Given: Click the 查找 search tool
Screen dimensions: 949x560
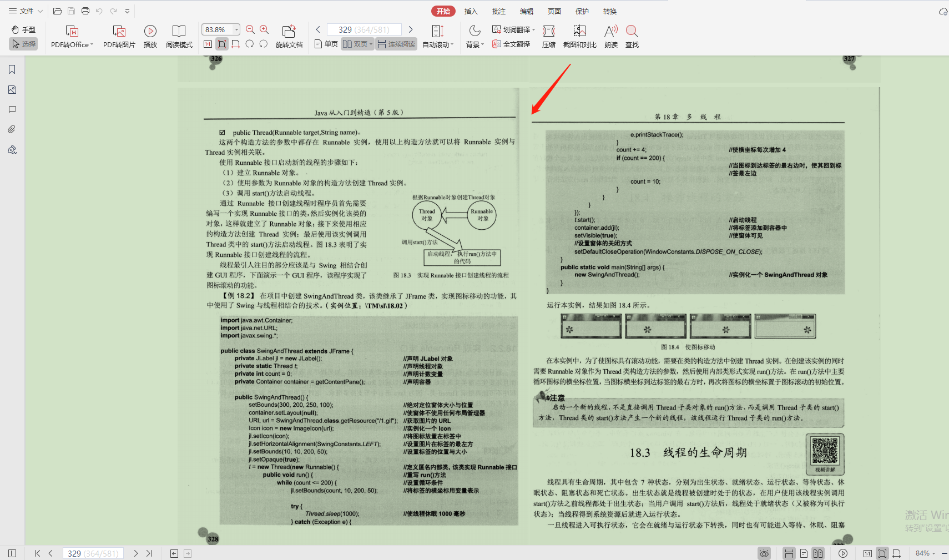Looking at the screenshot, I should 632,37.
